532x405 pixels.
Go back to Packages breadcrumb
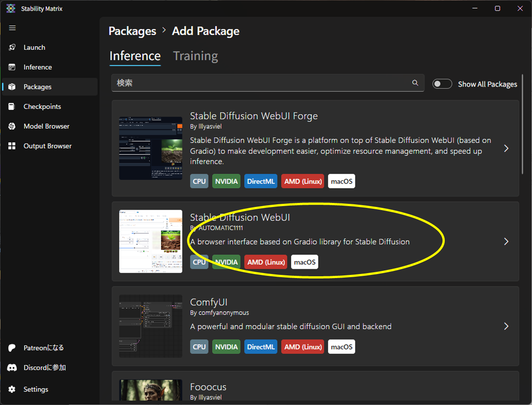132,31
